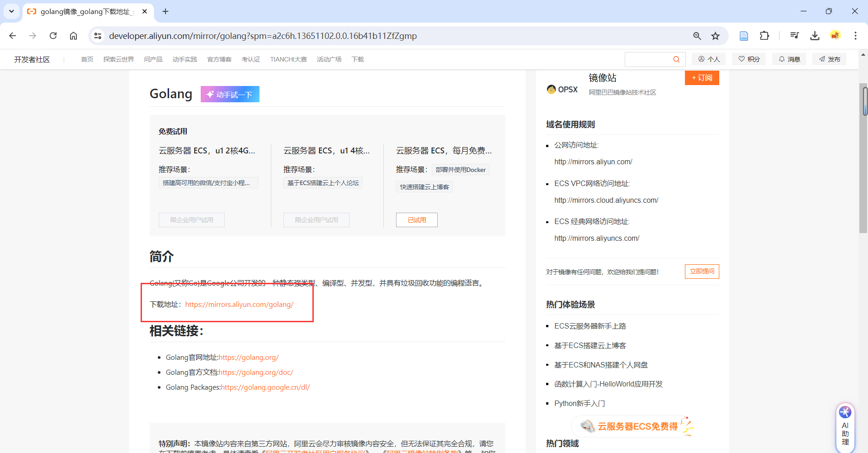This screenshot has width=868, height=453.
Task: Open the Golang Packages link
Action: click(x=265, y=387)
